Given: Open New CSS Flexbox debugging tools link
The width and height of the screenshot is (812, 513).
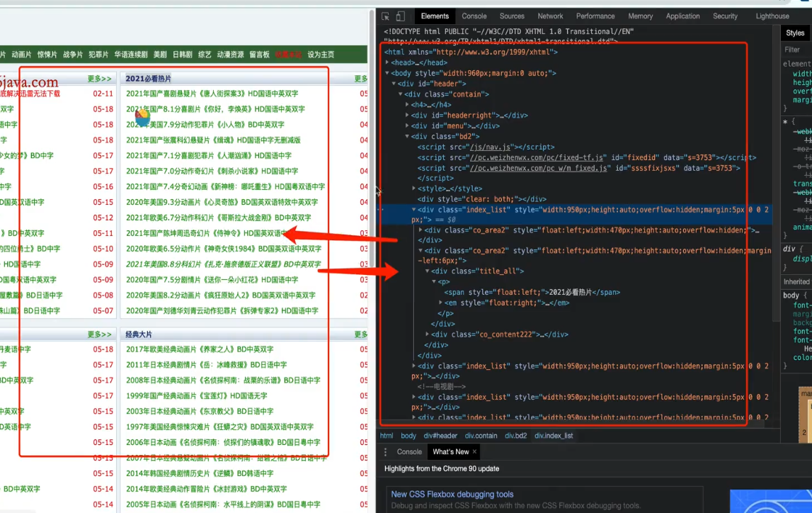Looking at the screenshot, I should 452,495.
